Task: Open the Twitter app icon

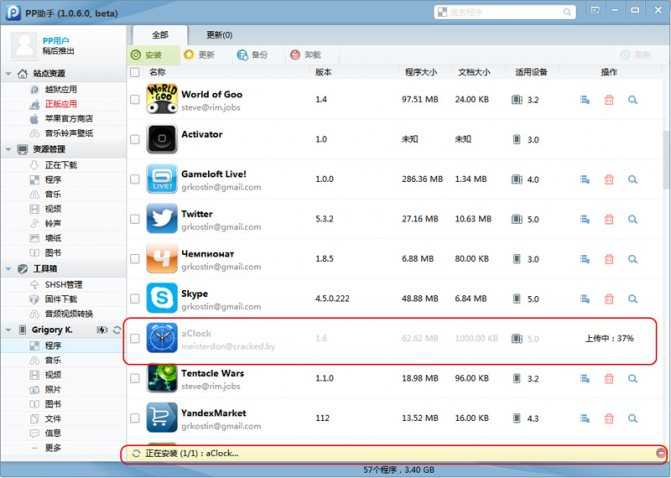Action: [x=162, y=218]
